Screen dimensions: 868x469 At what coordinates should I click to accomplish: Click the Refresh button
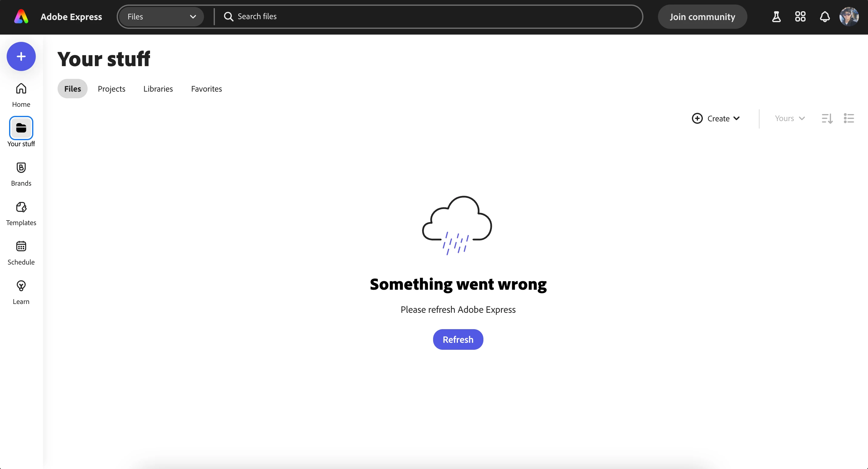coord(458,339)
